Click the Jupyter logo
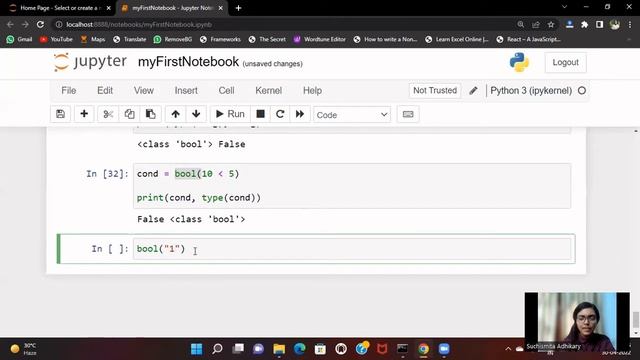Image resolution: width=640 pixels, height=360 pixels. (90, 62)
